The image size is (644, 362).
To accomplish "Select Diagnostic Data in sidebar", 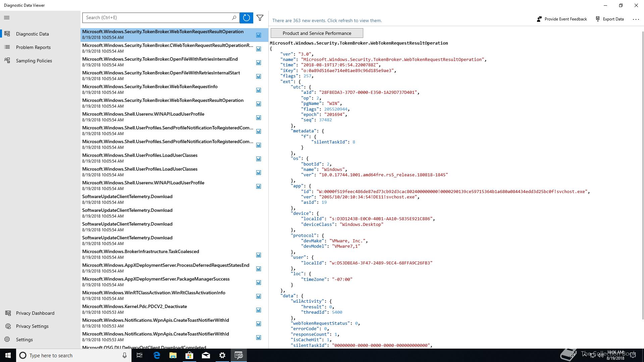I will pos(40,34).
